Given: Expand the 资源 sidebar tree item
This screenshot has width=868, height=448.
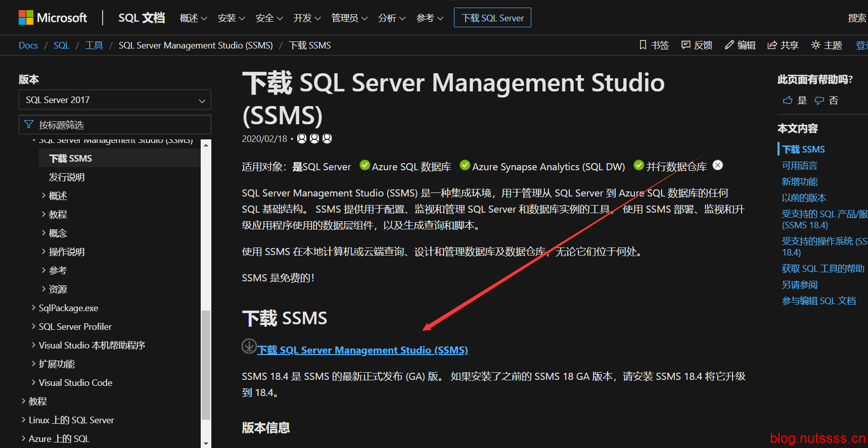Looking at the screenshot, I should click(44, 289).
